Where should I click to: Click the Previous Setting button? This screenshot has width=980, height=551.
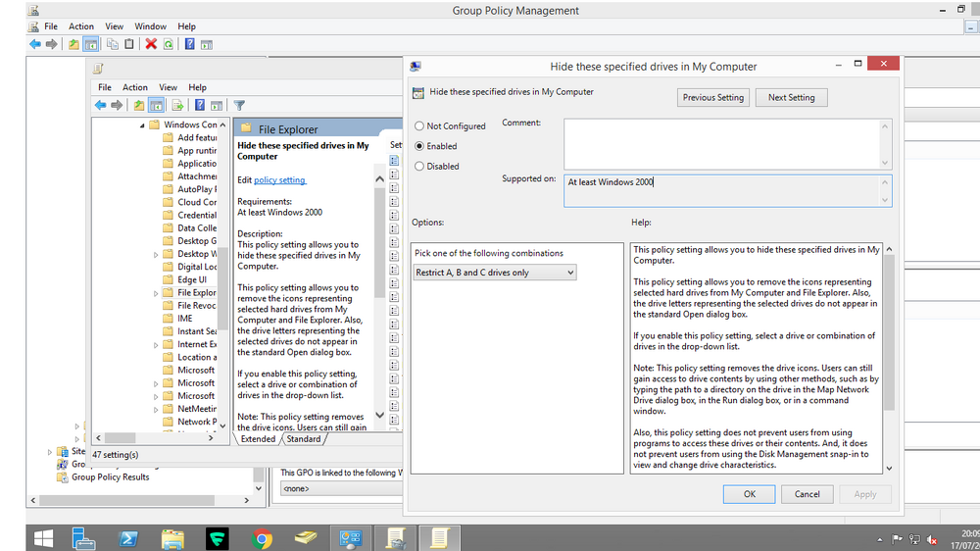pos(713,98)
